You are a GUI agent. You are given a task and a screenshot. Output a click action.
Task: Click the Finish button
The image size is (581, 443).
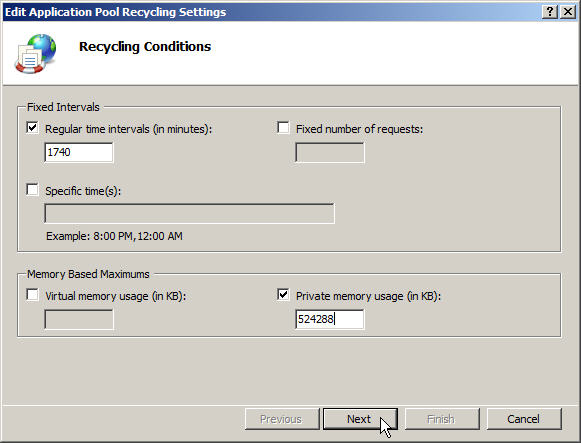[x=442, y=419]
